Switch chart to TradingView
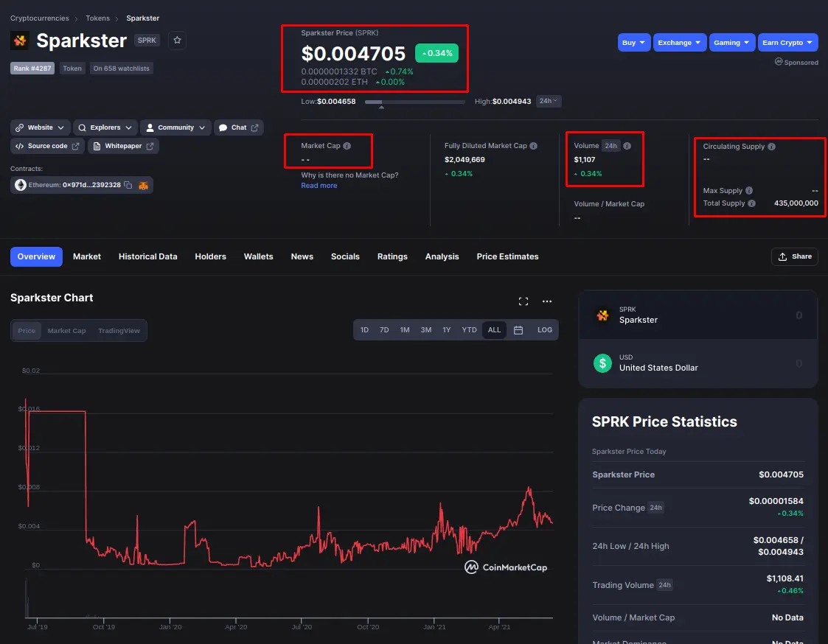Viewport: 828px width, 644px height. point(119,331)
